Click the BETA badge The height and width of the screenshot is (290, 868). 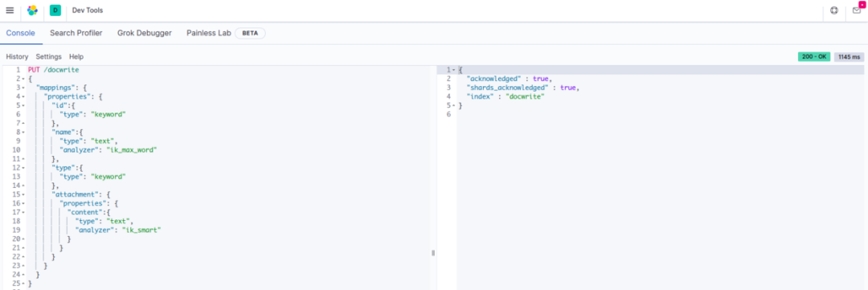pos(250,33)
